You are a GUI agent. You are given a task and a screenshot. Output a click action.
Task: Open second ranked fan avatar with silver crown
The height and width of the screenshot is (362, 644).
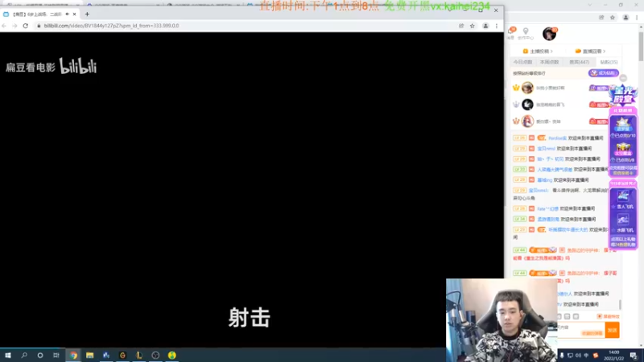pos(527,105)
